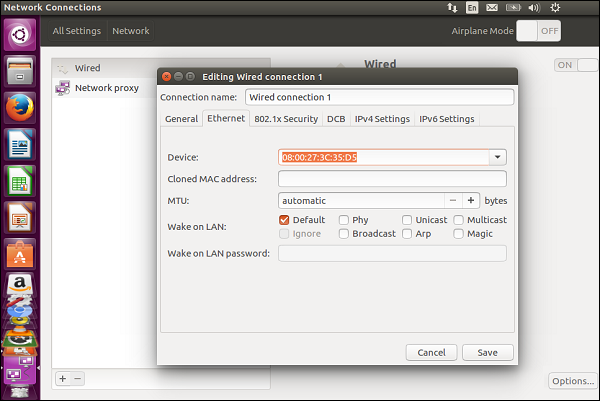
Task: Increase MTU with the plus button
Action: 471,201
